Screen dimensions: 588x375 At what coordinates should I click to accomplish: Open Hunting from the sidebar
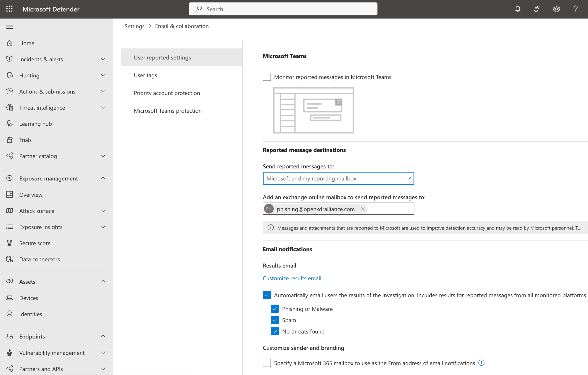click(29, 75)
